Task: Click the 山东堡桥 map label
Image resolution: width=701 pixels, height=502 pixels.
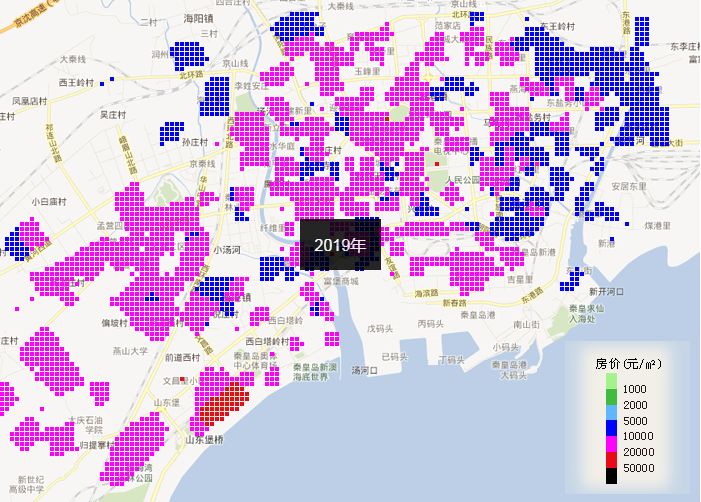Action: tap(204, 439)
